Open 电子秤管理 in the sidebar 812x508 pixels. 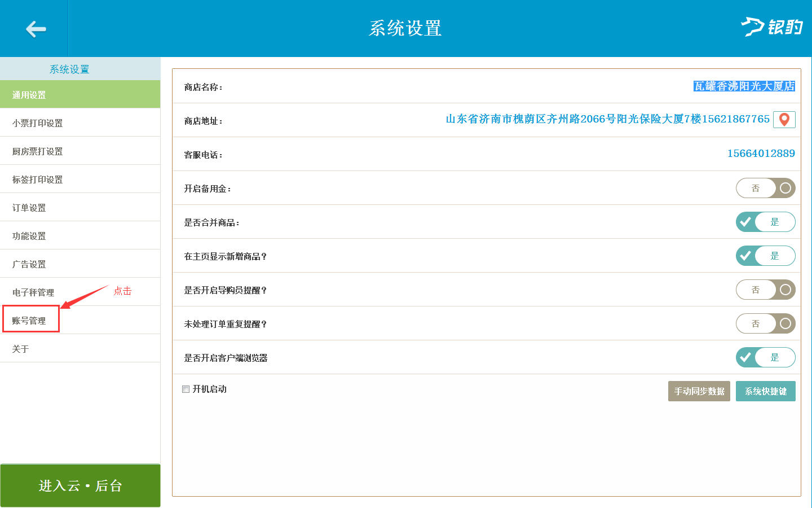coord(80,292)
